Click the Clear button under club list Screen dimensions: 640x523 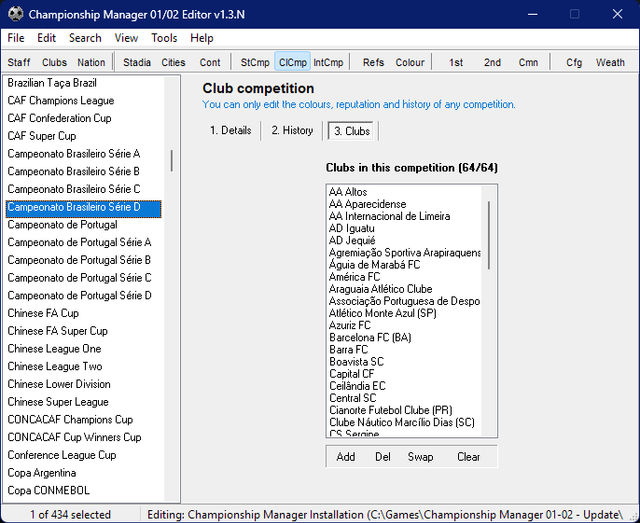click(469, 456)
